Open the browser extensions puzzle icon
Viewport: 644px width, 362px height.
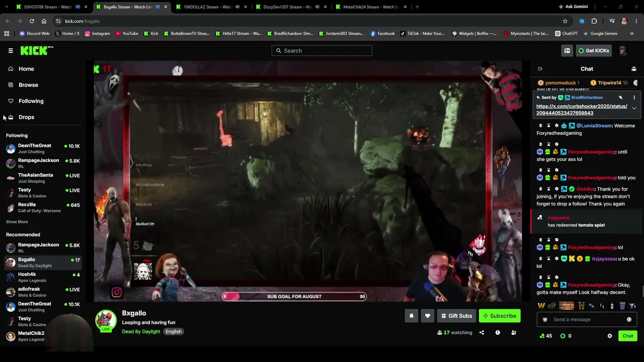point(594,21)
